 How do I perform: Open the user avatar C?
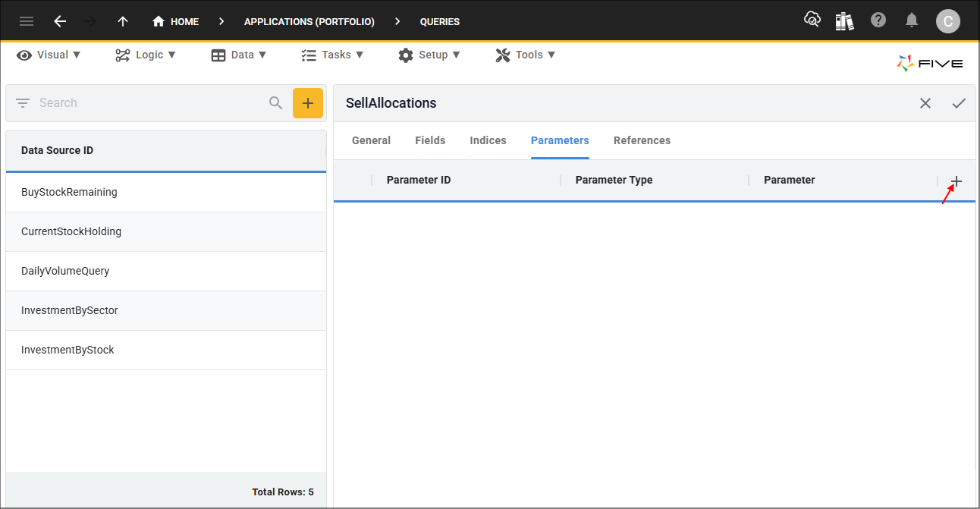(948, 21)
